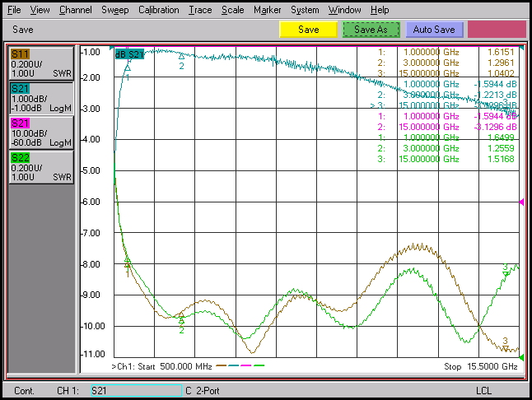Open the Channel menu

75,10
